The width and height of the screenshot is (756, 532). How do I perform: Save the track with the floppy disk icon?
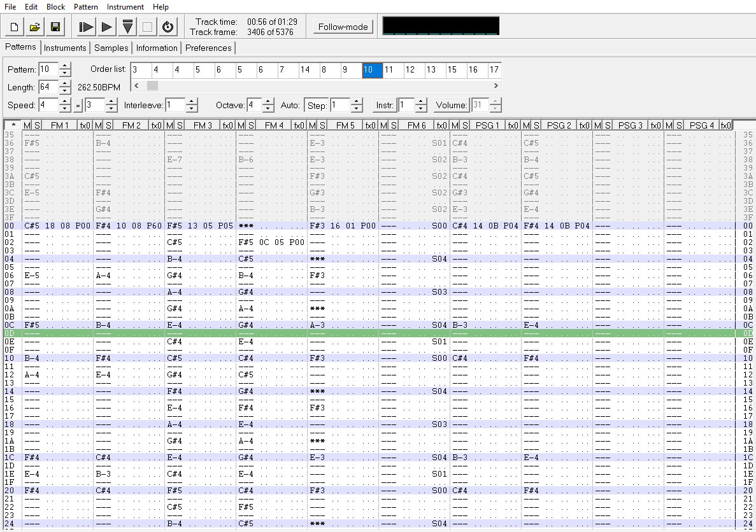coord(55,27)
